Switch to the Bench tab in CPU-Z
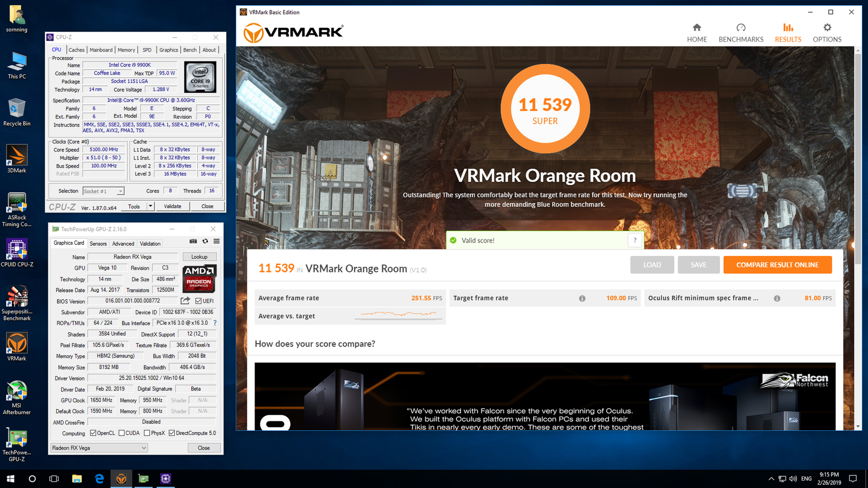 [190, 50]
